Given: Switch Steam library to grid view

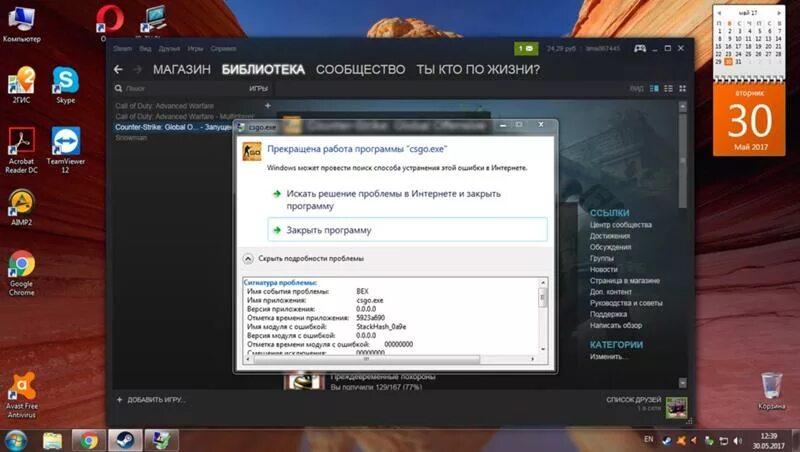Looking at the screenshot, I should (x=683, y=89).
